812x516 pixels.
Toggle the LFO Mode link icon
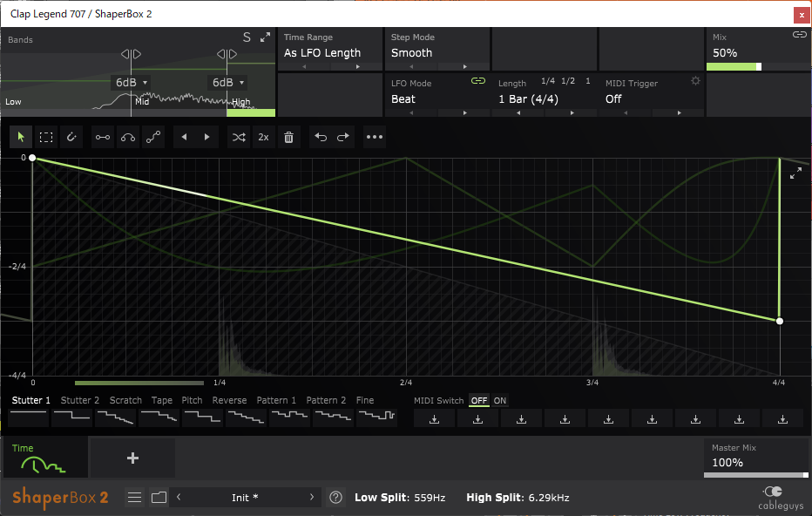click(x=478, y=81)
